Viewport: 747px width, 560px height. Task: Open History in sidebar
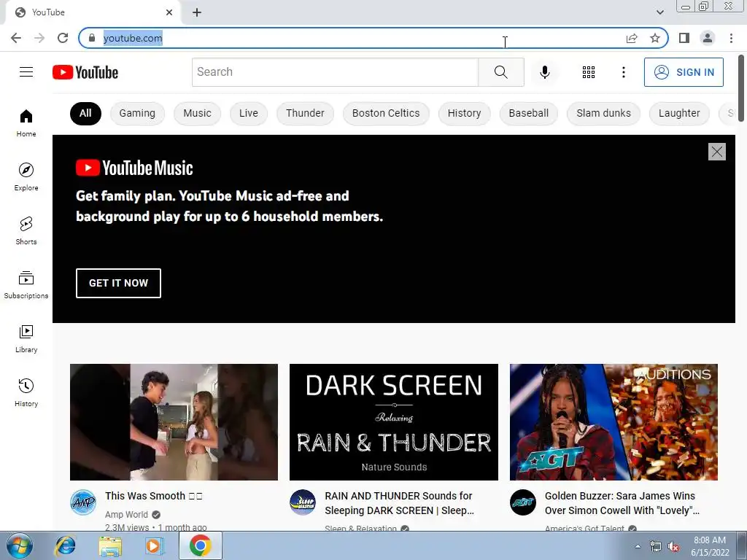click(26, 392)
